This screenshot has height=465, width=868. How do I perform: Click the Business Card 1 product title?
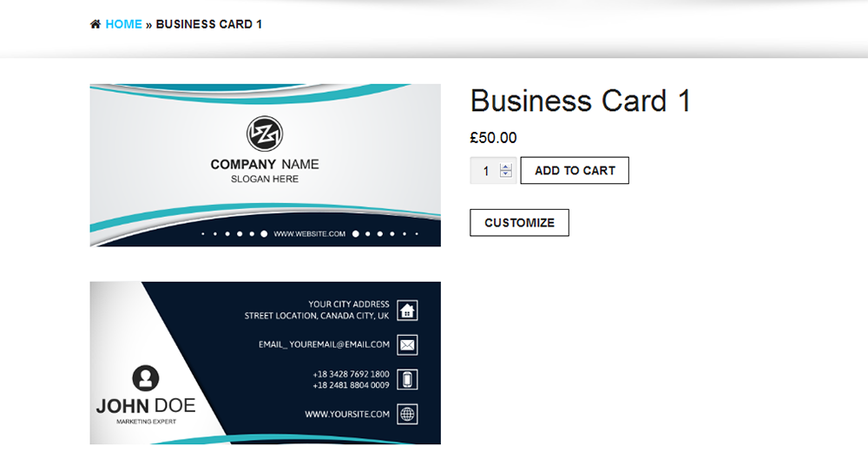pyautogui.click(x=581, y=101)
